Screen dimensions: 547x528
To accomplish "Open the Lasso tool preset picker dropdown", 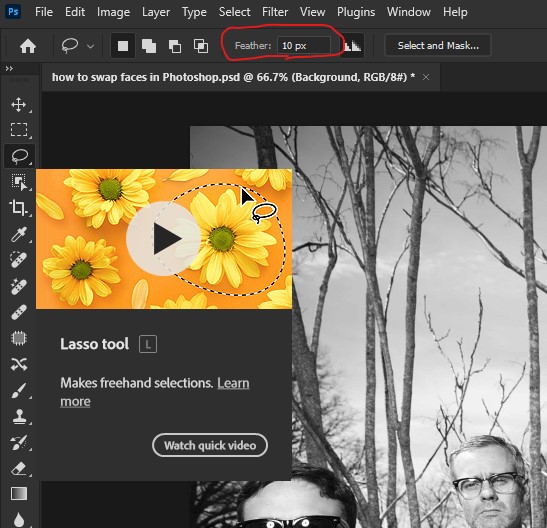I will 90,46.
